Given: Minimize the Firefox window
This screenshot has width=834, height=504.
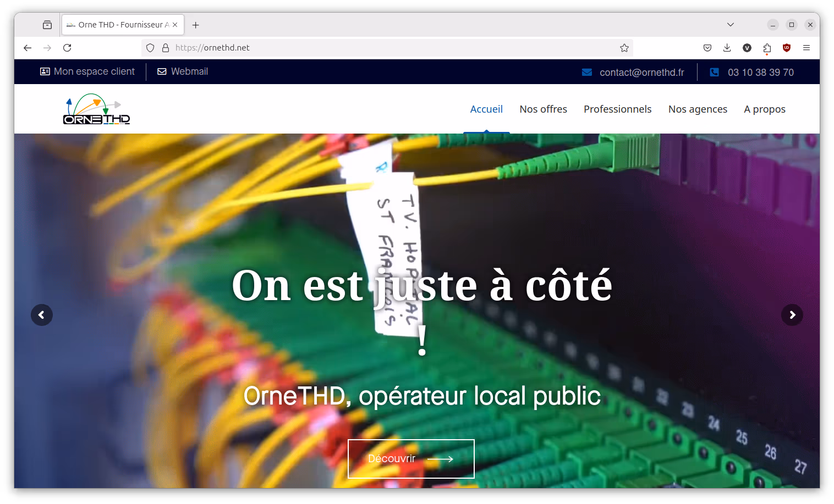Looking at the screenshot, I should click(x=773, y=25).
